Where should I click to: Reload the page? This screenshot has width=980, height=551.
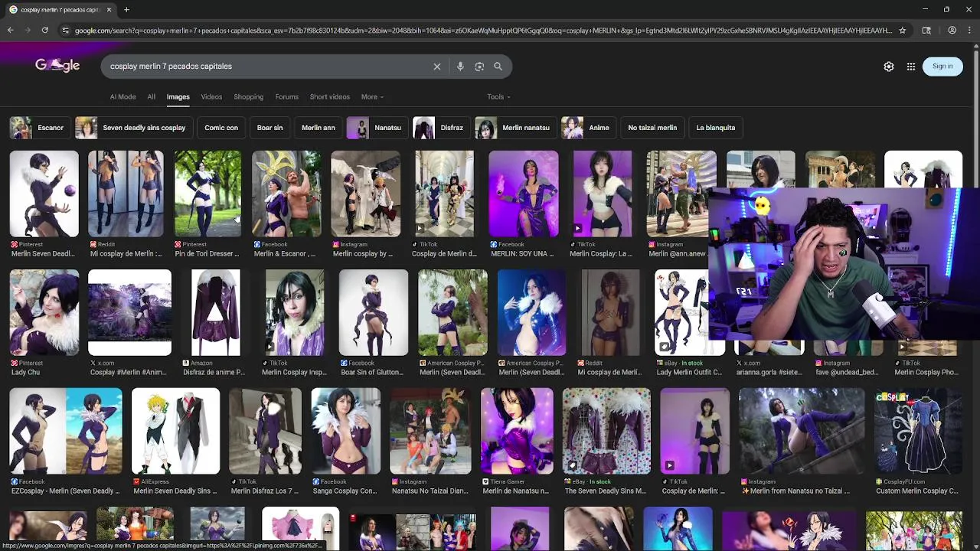tap(45, 30)
